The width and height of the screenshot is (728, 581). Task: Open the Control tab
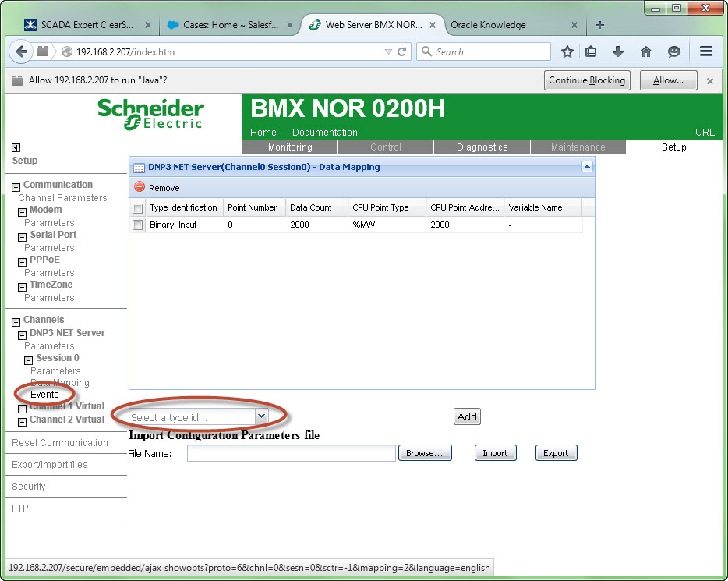(x=385, y=147)
